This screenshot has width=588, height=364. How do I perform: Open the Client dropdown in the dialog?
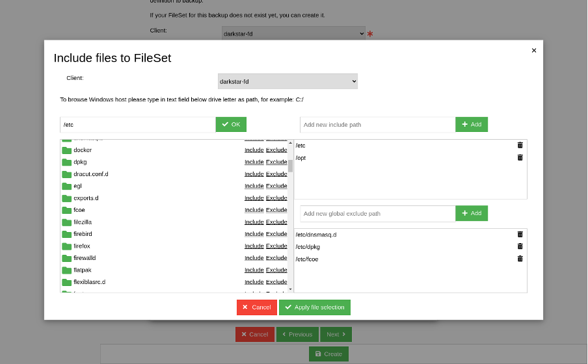click(287, 81)
